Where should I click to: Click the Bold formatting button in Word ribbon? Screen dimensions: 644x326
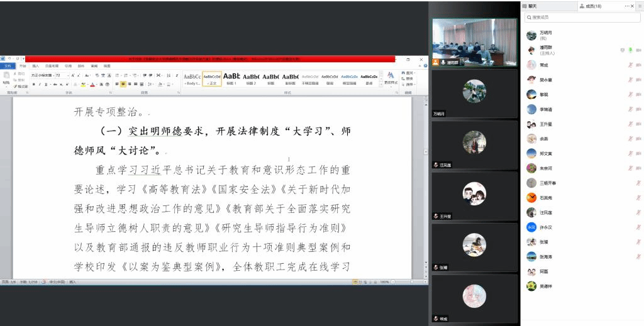click(x=34, y=84)
